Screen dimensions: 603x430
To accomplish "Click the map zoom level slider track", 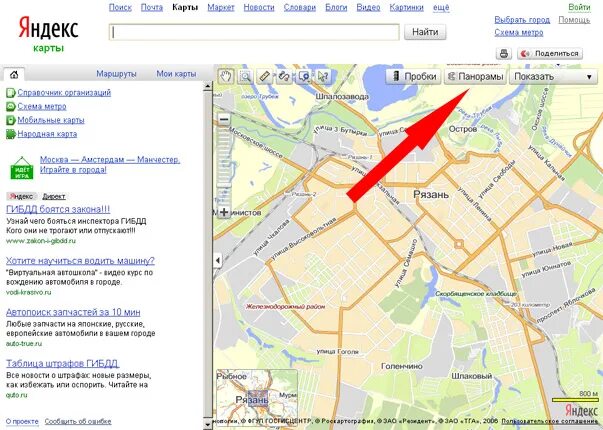I will [224, 166].
